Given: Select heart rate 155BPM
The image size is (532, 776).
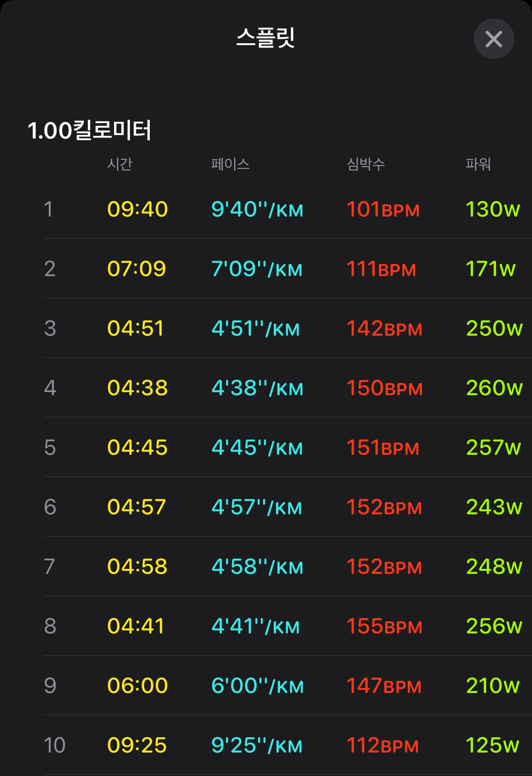Looking at the screenshot, I should click(384, 626).
